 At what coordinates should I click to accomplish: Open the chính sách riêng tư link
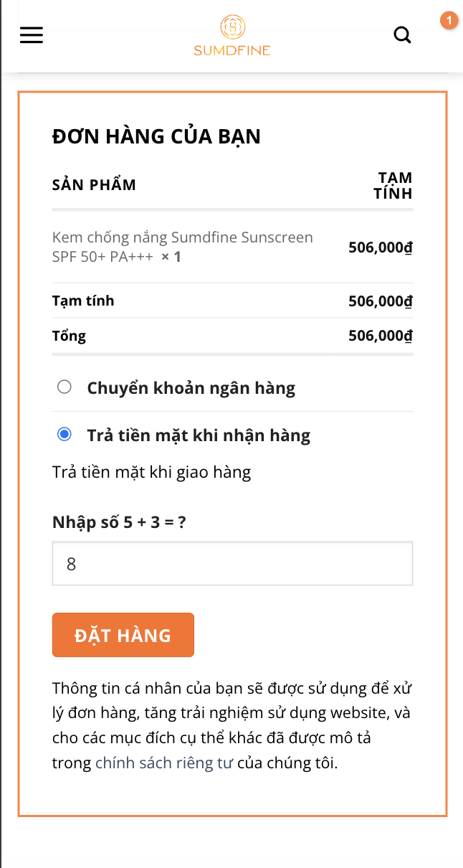pos(164,763)
